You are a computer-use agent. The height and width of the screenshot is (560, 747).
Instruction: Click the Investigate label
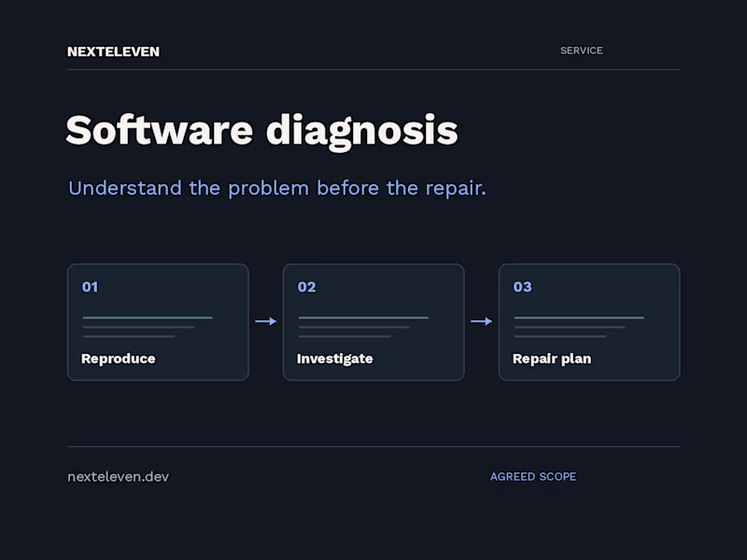335,358
